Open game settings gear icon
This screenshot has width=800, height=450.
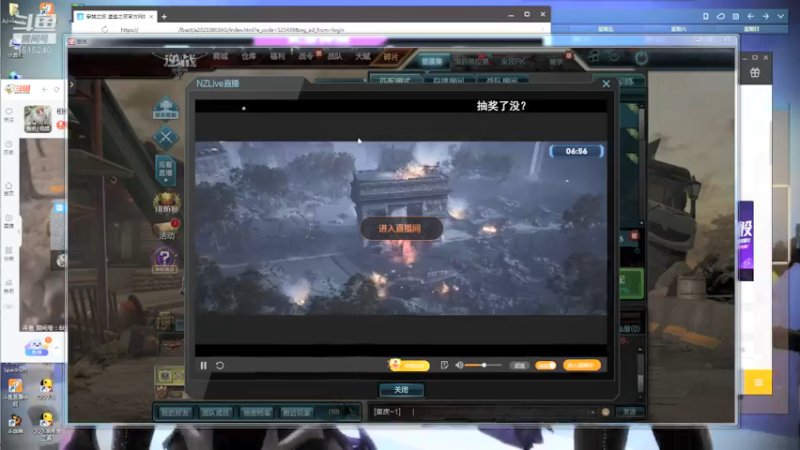point(614,57)
